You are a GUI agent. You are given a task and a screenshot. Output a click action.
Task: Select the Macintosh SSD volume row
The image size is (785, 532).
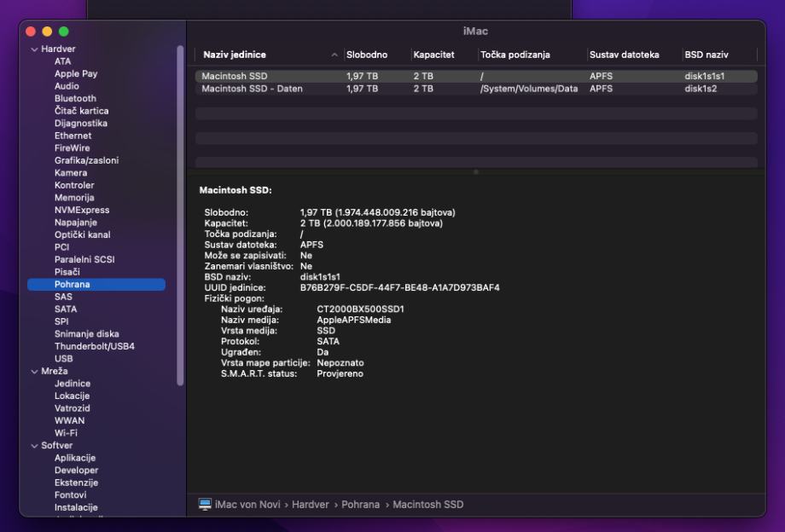(475, 76)
